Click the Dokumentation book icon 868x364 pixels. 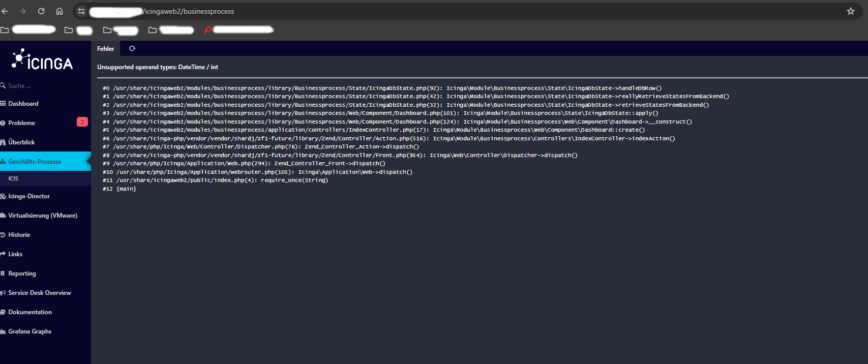coord(3,312)
